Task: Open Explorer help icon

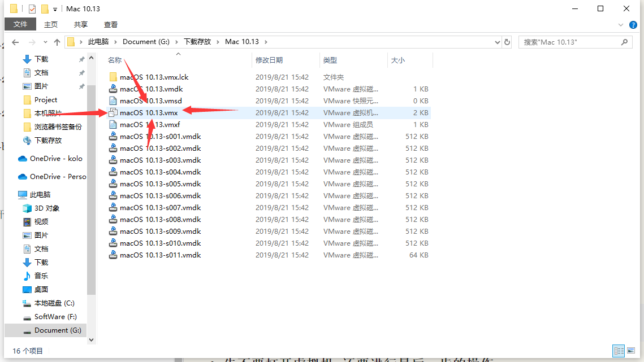Action: click(633, 25)
